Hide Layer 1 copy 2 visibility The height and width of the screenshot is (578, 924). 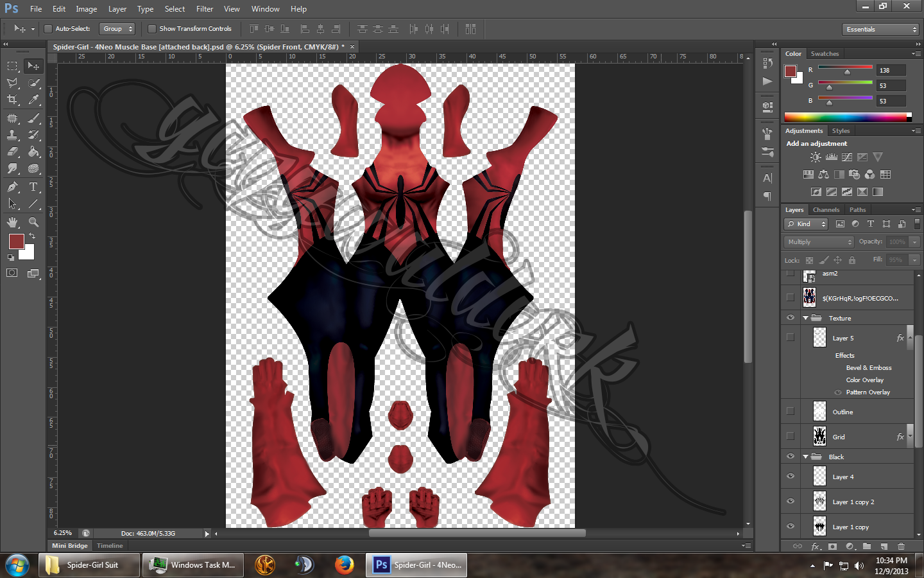point(791,502)
